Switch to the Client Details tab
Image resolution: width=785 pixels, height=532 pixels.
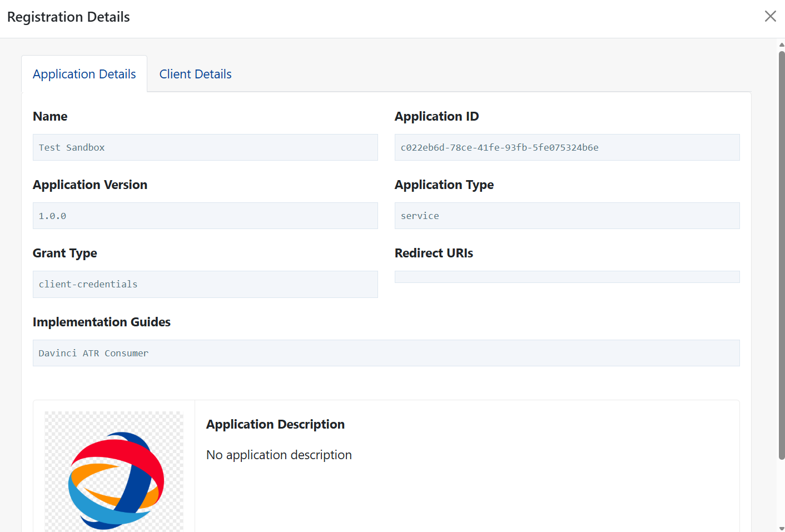coord(195,74)
